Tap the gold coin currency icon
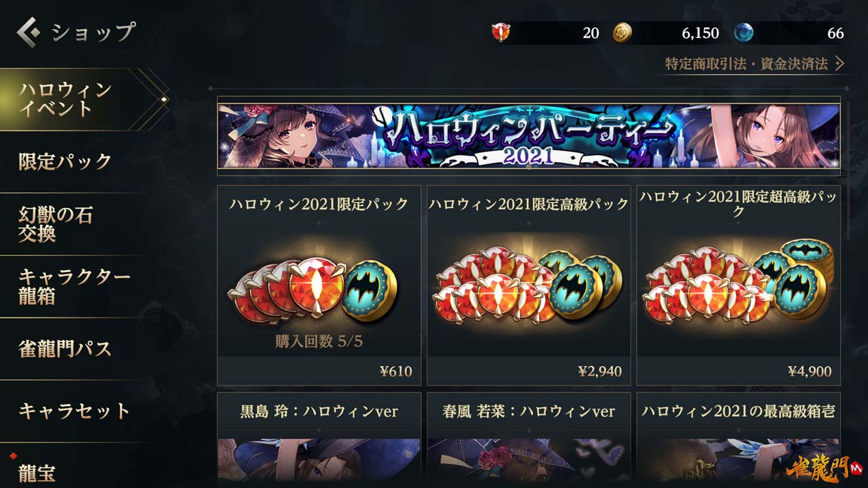Screen dimensions: 868x488 click(x=623, y=33)
